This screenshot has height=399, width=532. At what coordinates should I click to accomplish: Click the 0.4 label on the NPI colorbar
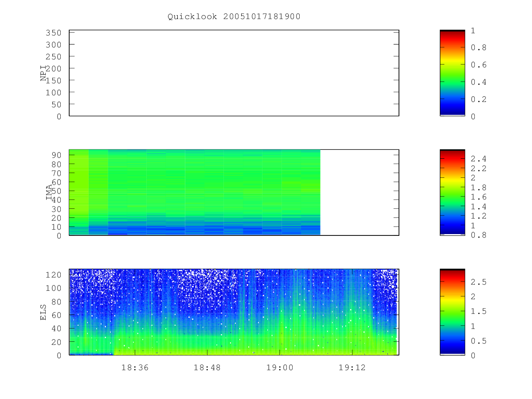(x=478, y=82)
